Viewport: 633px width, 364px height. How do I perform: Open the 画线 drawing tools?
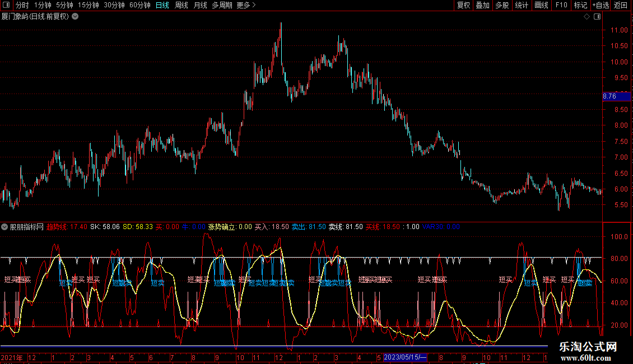point(541,6)
